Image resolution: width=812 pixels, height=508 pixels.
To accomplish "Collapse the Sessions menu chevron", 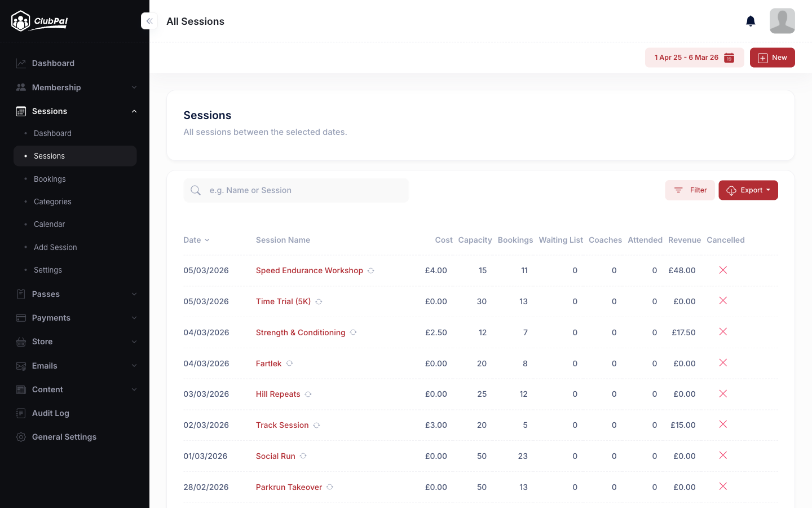I will 134,111.
